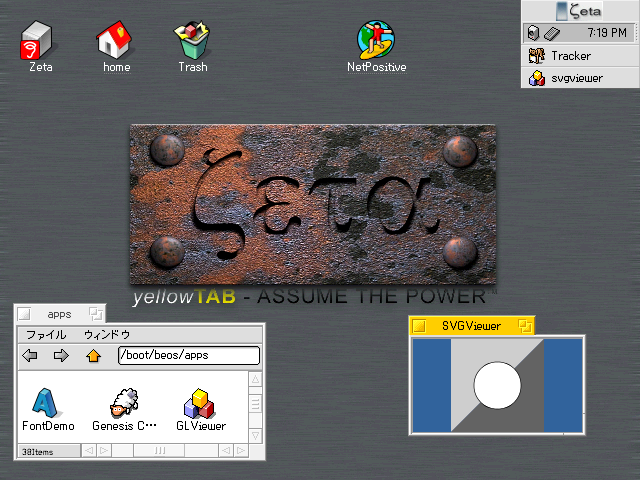Click the SVGViewer yellow title tab
The image size is (640, 480).
coord(471,326)
